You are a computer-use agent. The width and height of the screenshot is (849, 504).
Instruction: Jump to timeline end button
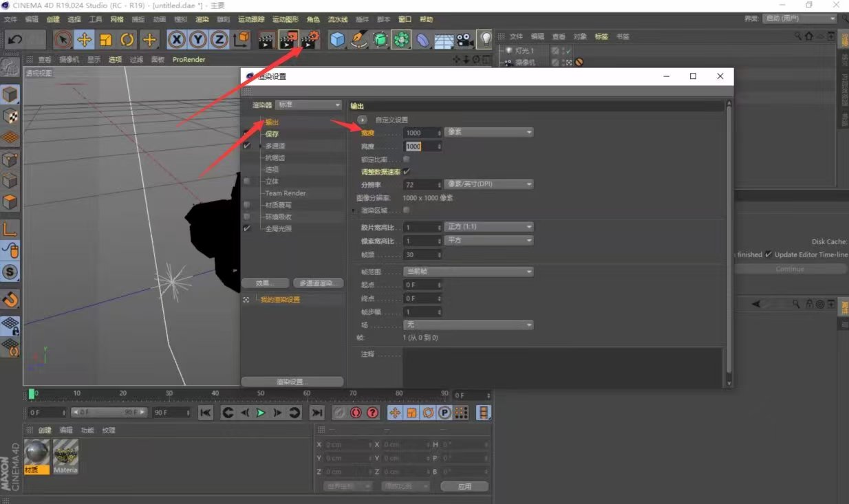click(x=316, y=413)
